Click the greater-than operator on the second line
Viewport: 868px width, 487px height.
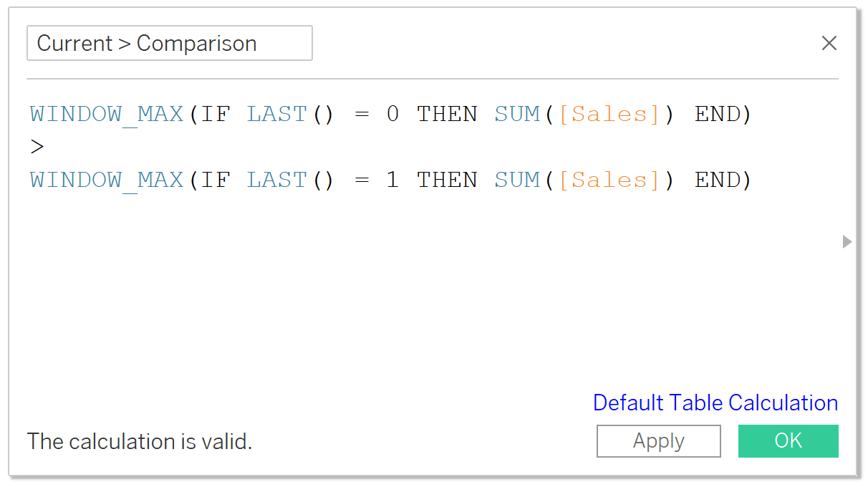pos(37,147)
